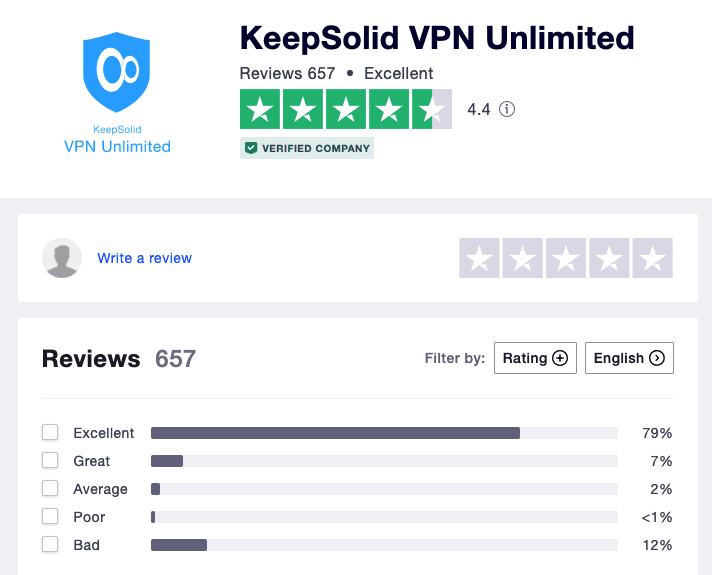Select the first empty star to rate
Viewport: 712px width, 575px height.
coord(479,258)
